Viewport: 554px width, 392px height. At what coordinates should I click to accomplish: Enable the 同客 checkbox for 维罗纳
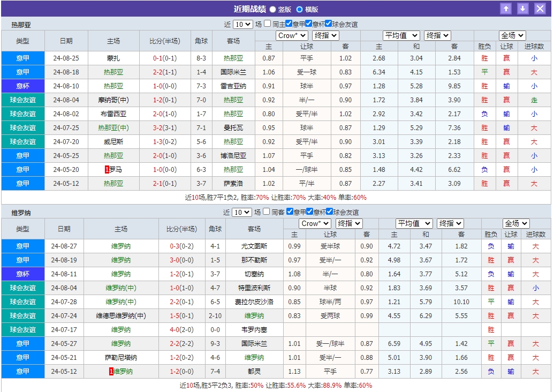[266, 212]
